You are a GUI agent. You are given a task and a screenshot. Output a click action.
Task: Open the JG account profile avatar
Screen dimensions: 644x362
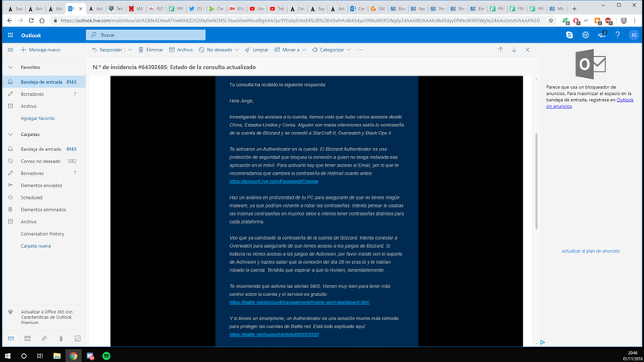pos(634,35)
